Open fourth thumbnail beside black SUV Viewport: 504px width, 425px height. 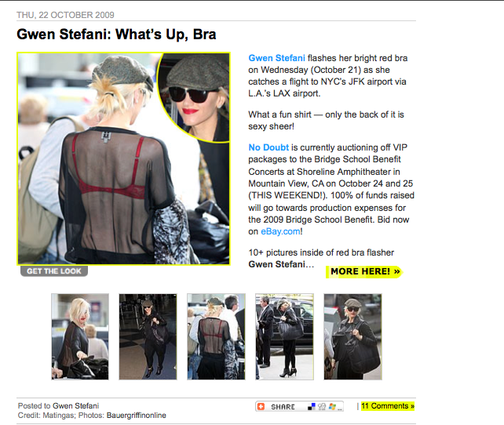point(284,336)
